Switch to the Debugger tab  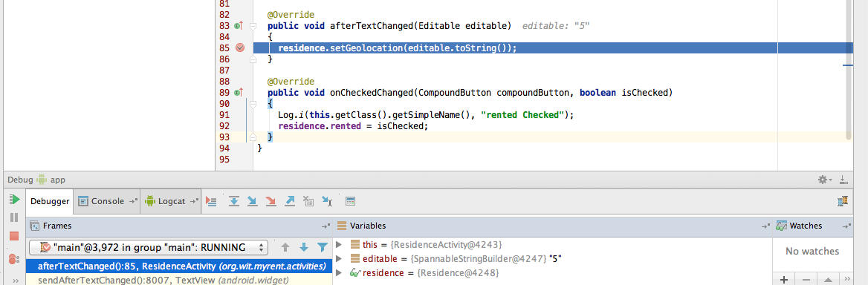click(50, 202)
